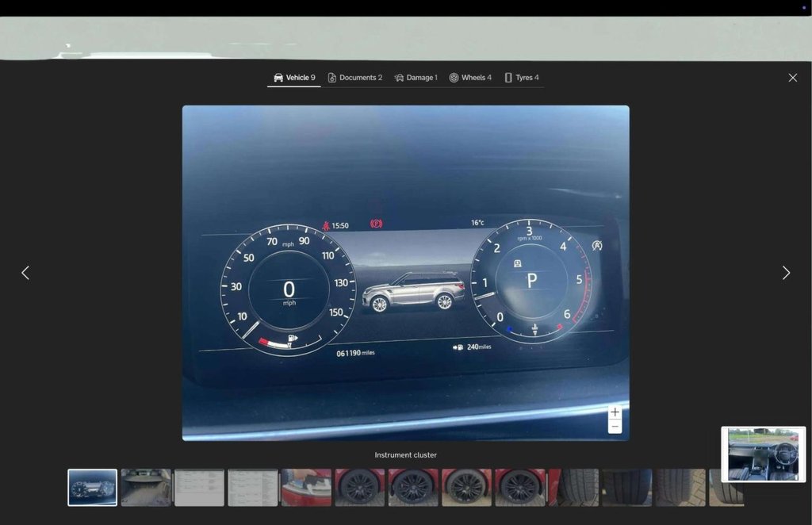The height and width of the screenshot is (525, 812).
Task: Go to the next image with right arrow
Action: (x=786, y=273)
